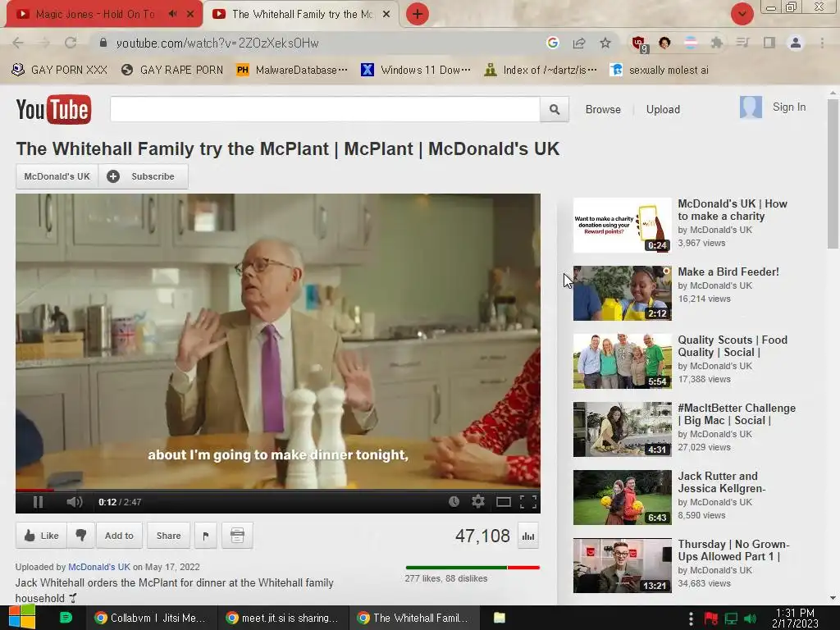Open the Add to menu
Screen dimensions: 840x630
119,535
